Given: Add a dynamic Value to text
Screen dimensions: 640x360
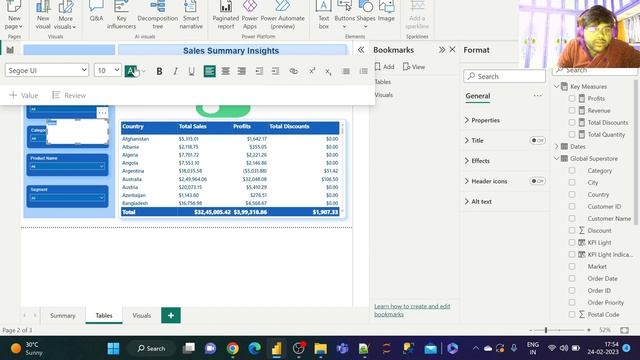Looking at the screenshot, I should click(24, 95).
